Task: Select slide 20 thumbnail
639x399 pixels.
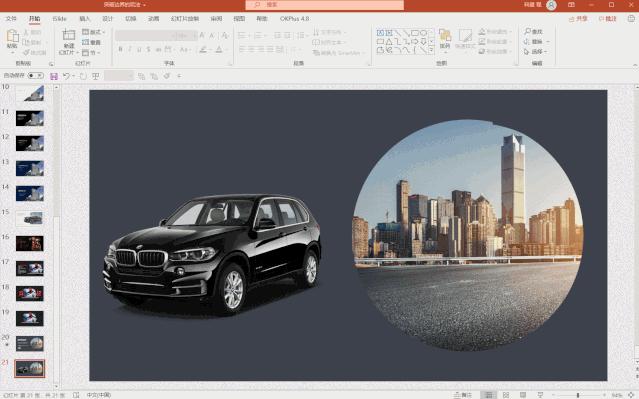Action: (30, 344)
